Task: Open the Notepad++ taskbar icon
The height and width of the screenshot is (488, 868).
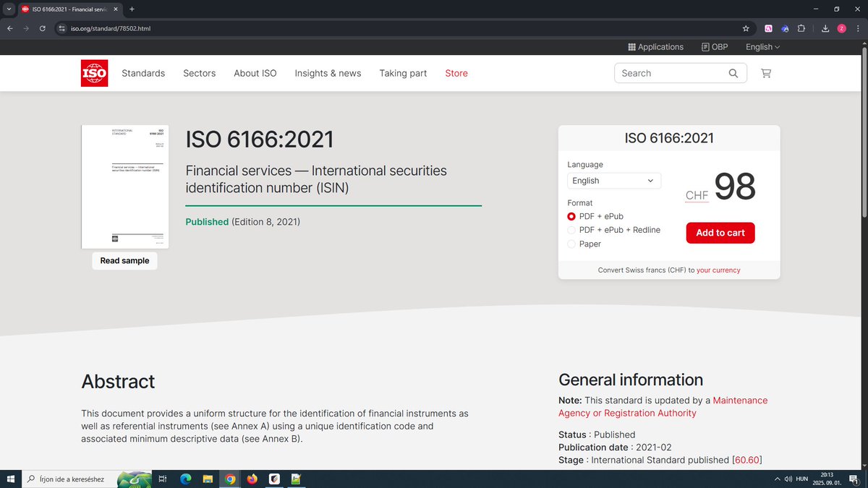Action: (296, 479)
